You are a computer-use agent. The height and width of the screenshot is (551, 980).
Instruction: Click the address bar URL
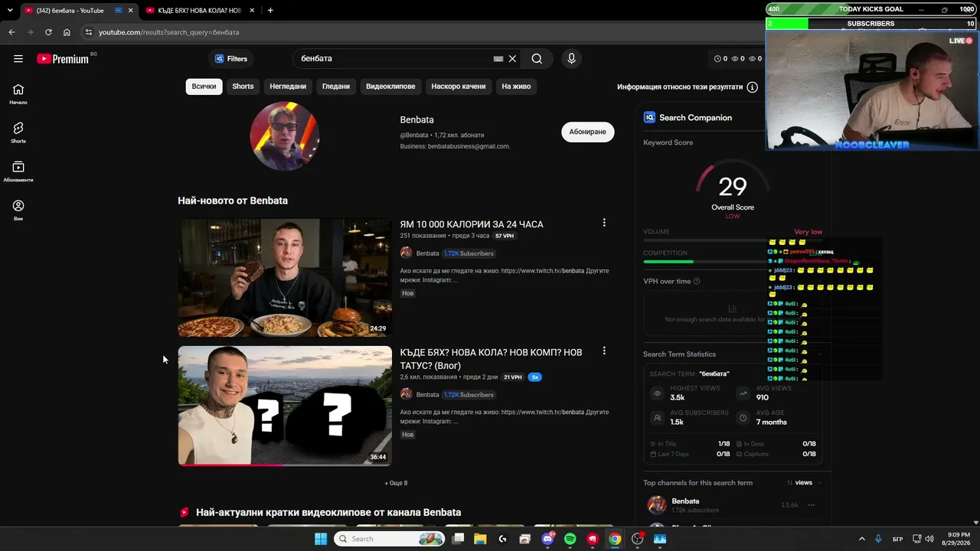(x=168, y=32)
